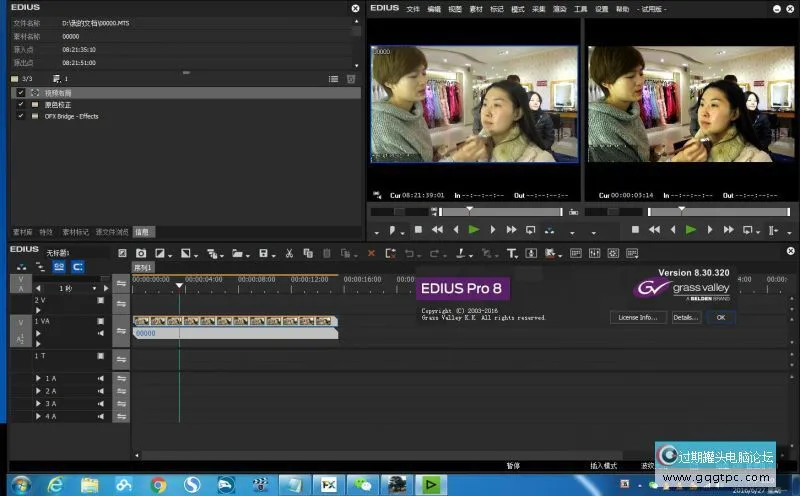800x496 pixels.
Task: Toggle the OFX Bridge - Effects checkbox
Action: coord(20,116)
